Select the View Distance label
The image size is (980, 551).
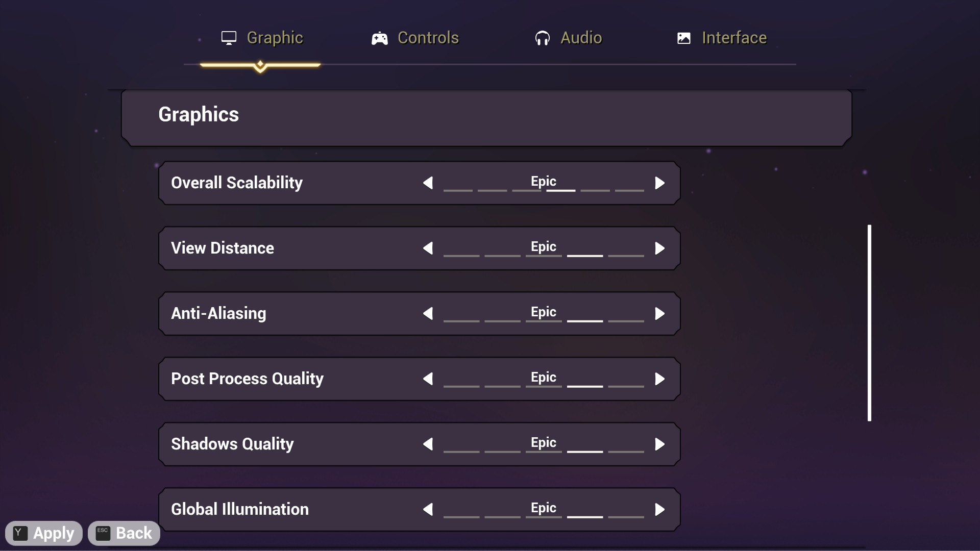pos(223,248)
